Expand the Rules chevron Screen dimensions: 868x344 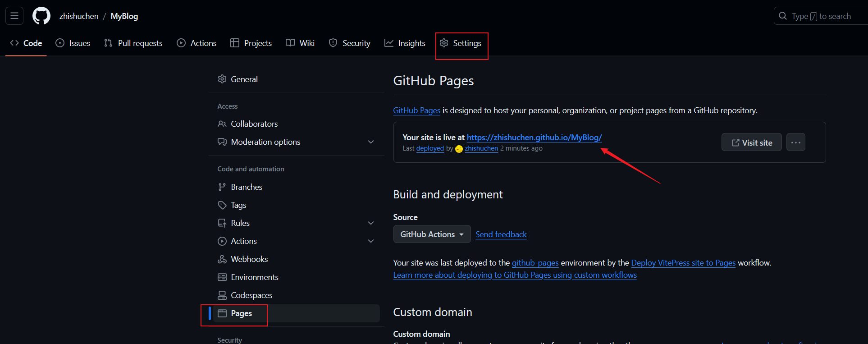371,223
